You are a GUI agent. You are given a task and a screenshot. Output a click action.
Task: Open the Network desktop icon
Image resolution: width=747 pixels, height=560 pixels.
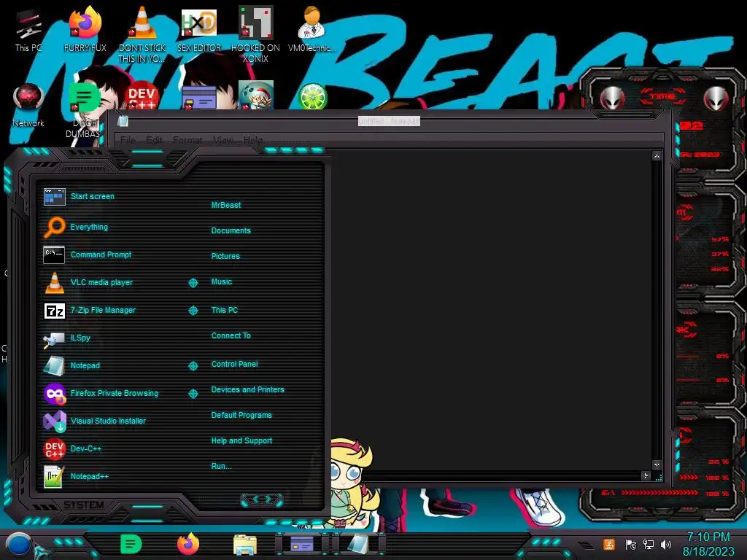point(28,106)
